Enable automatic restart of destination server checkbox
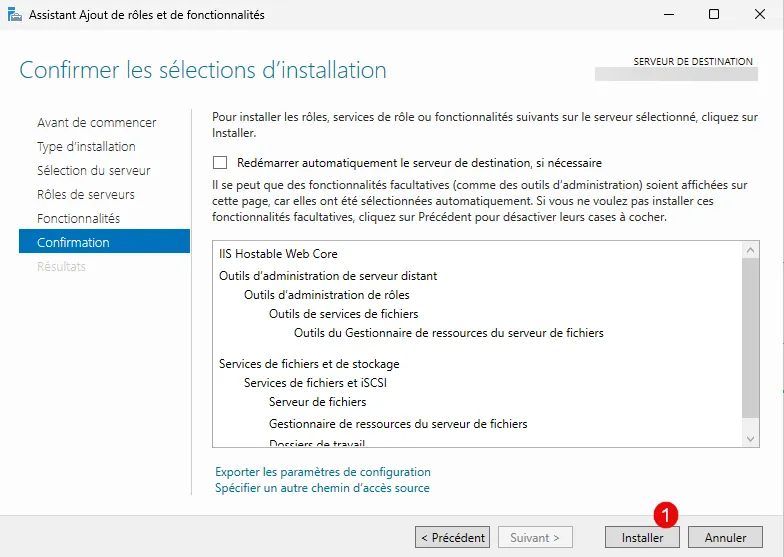 pyautogui.click(x=220, y=163)
